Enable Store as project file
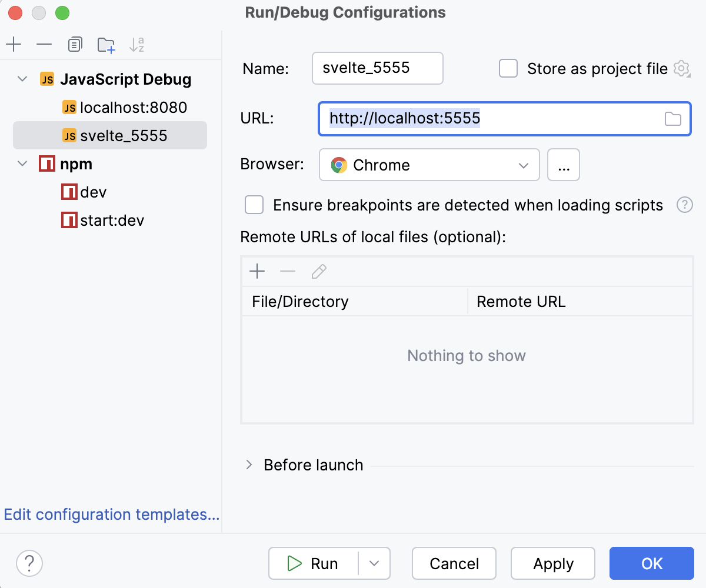This screenshot has height=588, width=706. click(x=507, y=68)
